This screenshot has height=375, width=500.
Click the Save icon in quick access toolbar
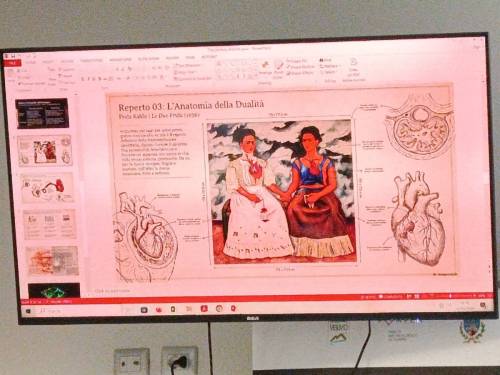point(13,56)
